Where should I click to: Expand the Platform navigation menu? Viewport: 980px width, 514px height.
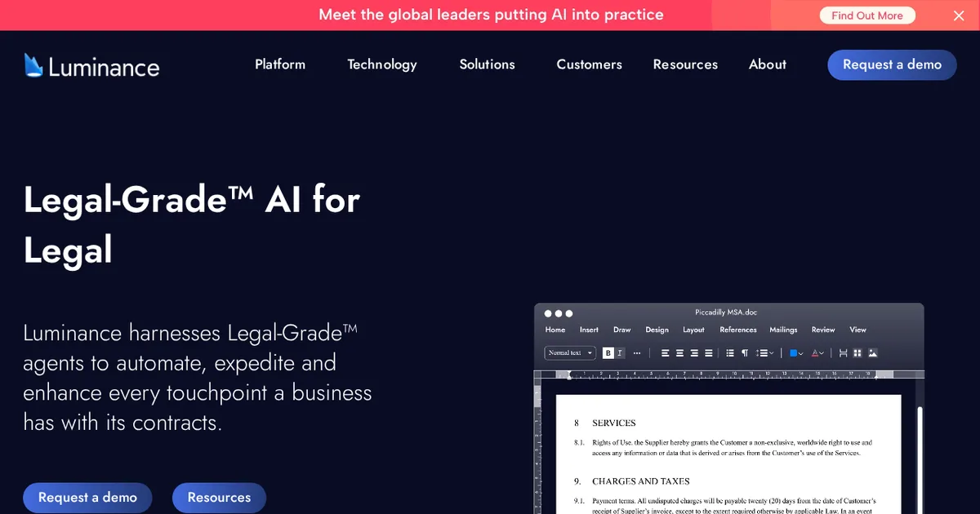point(280,64)
